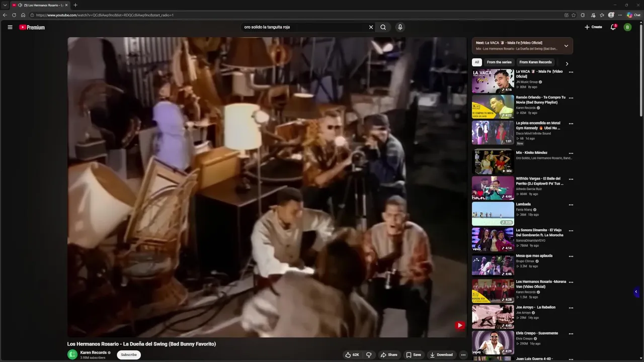Open the notifications bell

(613, 27)
